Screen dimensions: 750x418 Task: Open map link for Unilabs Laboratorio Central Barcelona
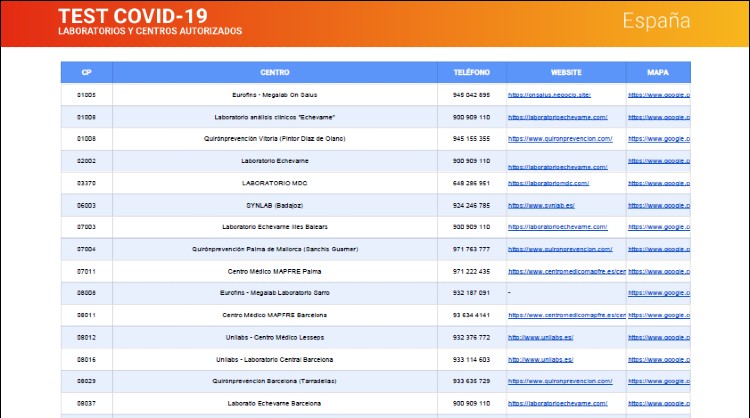659,360
